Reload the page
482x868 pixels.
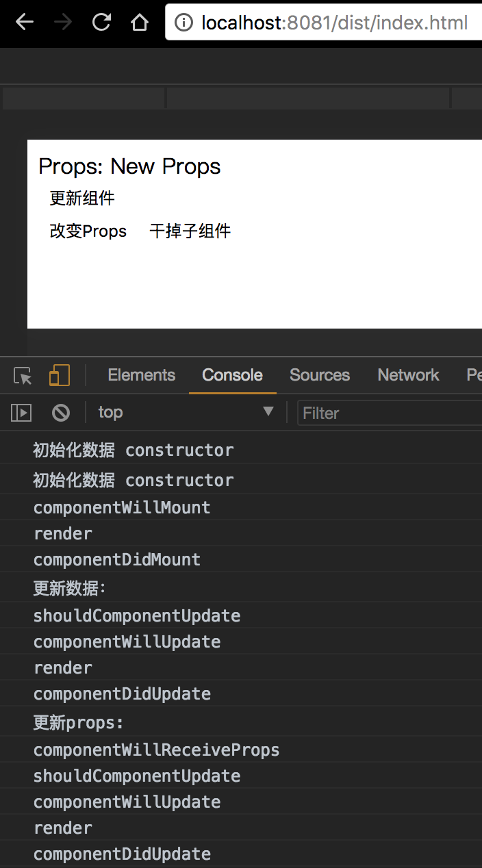(101, 23)
